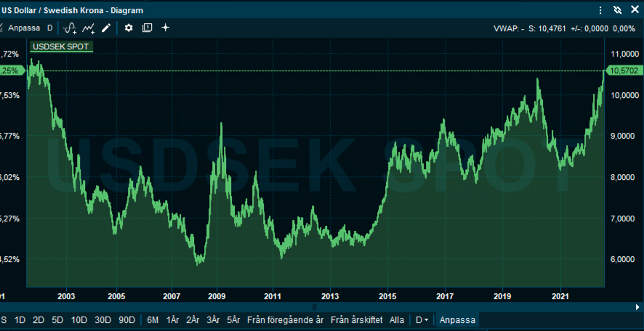This screenshot has height=331, width=644.
Task: Click the top toolbar D interval selector
Action: click(50, 28)
